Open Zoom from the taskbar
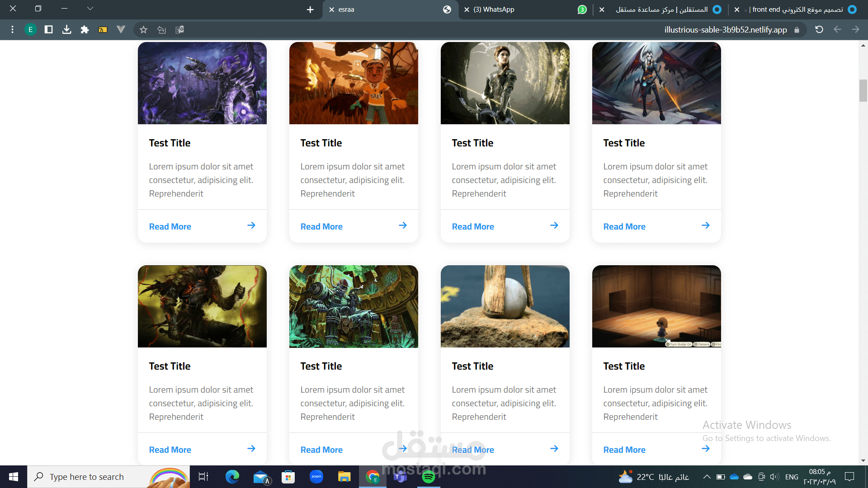Screen dimensions: 868x488 click(x=316, y=477)
